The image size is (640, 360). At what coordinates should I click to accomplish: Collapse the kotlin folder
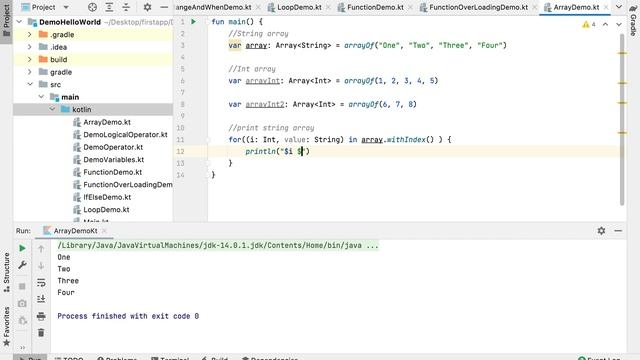(52, 109)
